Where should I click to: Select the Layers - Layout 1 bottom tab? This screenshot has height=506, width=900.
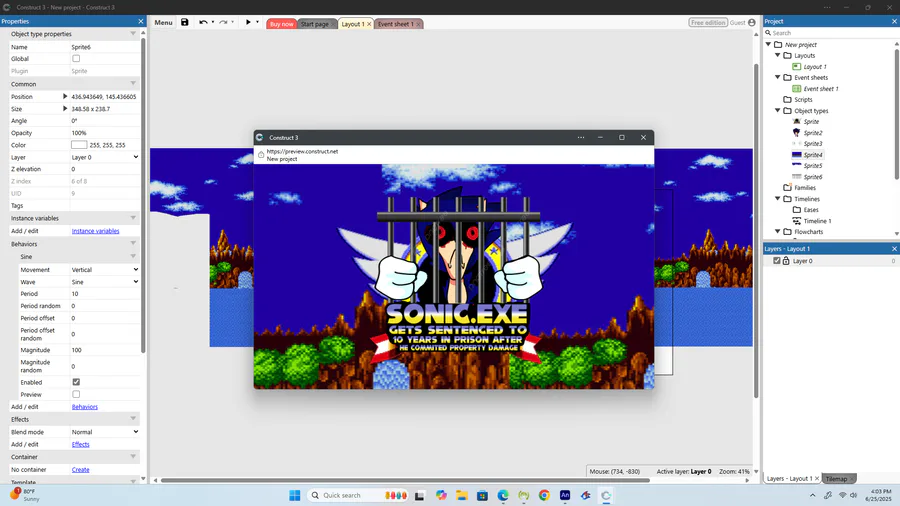coord(789,478)
